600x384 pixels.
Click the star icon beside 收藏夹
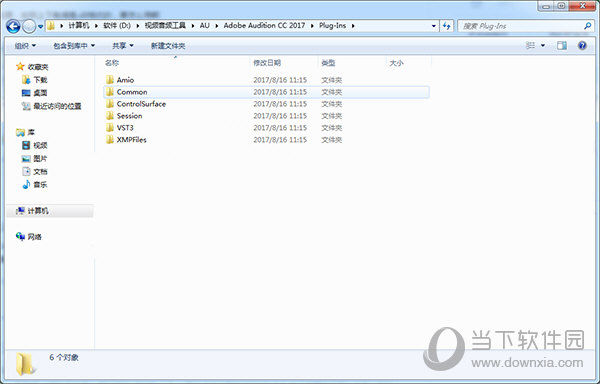click(20, 67)
